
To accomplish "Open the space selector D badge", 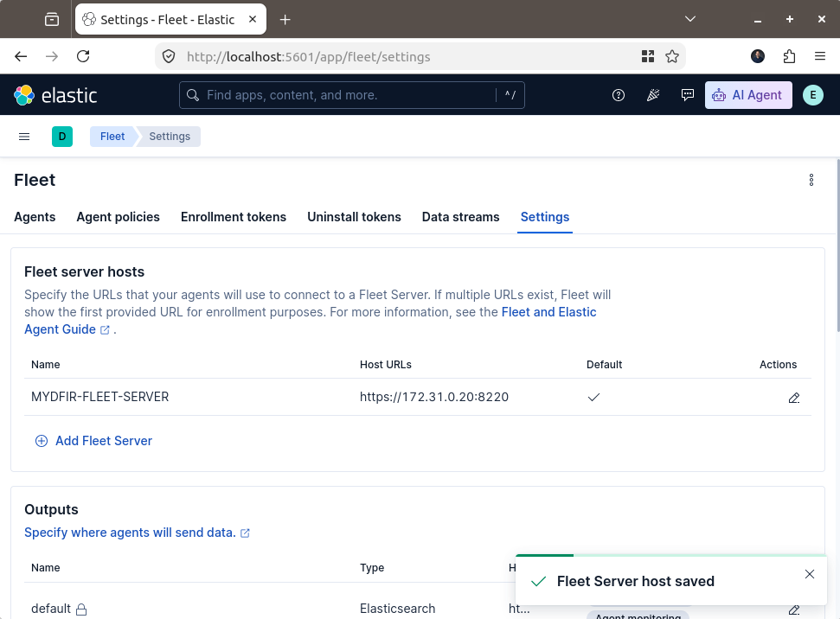I will [x=62, y=137].
